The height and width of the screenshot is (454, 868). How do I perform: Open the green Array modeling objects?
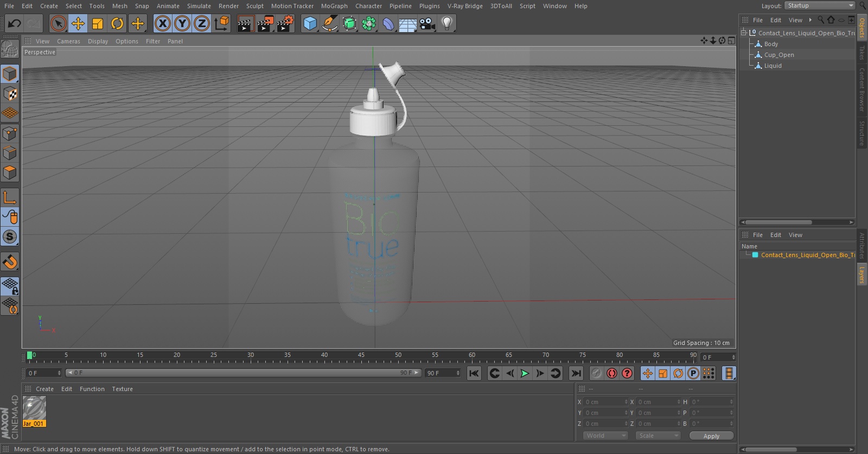369,23
